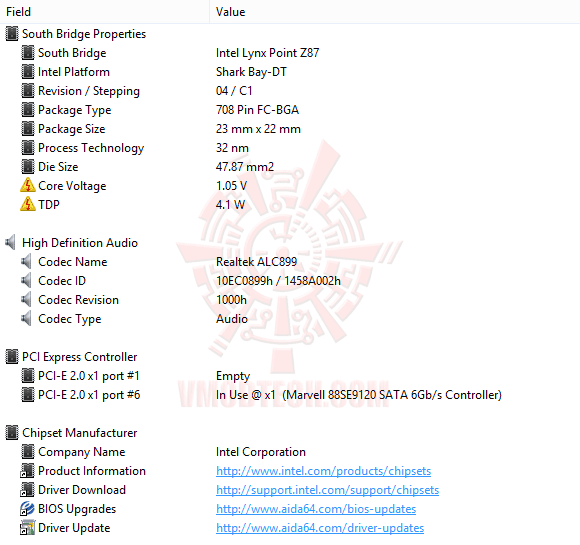The image size is (580, 545).
Task: Click the chip icon beside South Bridge
Action: point(28,53)
